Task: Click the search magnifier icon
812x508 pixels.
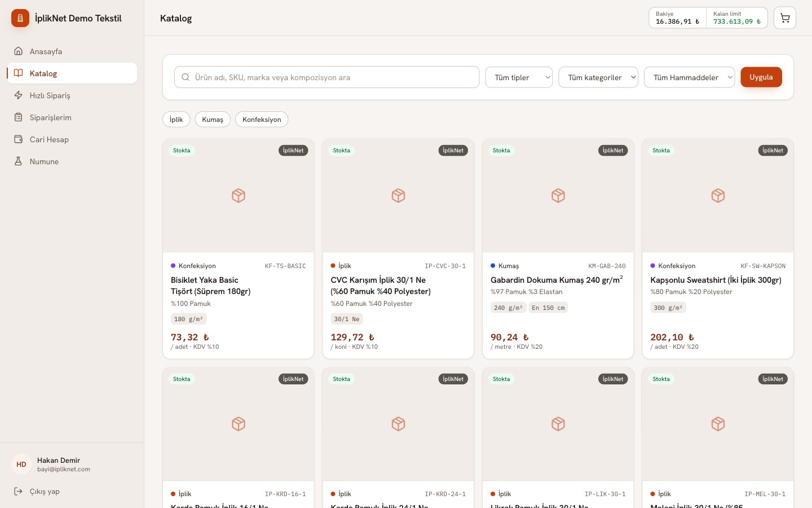Action: (x=185, y=77)
